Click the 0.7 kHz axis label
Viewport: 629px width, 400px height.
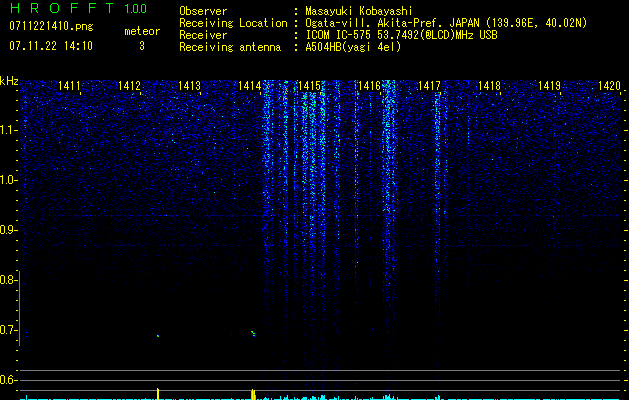tap(8, 330)
